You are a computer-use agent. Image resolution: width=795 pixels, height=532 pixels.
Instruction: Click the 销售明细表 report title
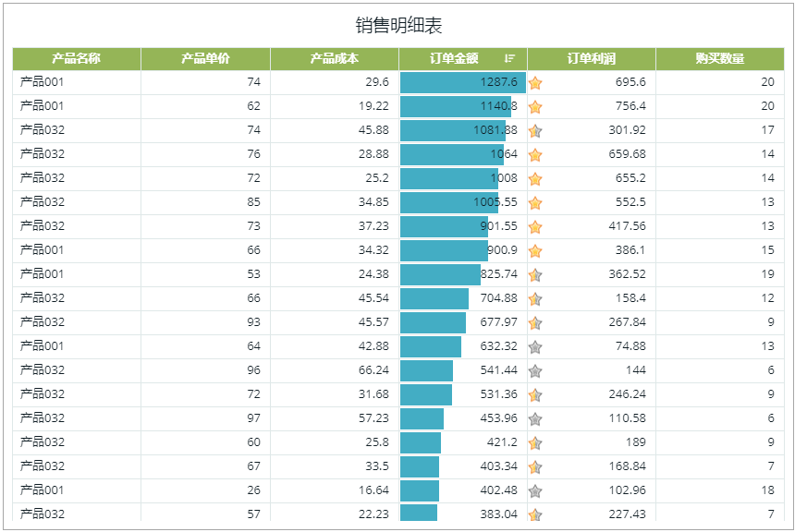(398, 26)
